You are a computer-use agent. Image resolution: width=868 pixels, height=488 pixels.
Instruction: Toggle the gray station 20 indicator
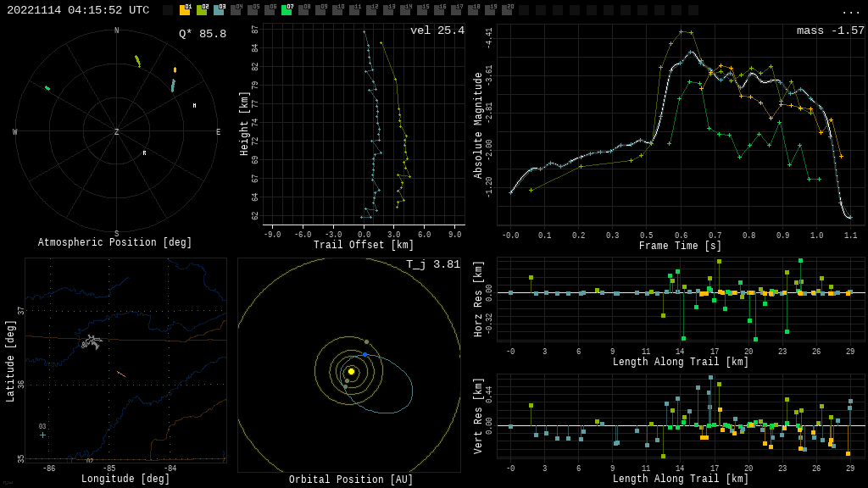click(x=507, y=10)
